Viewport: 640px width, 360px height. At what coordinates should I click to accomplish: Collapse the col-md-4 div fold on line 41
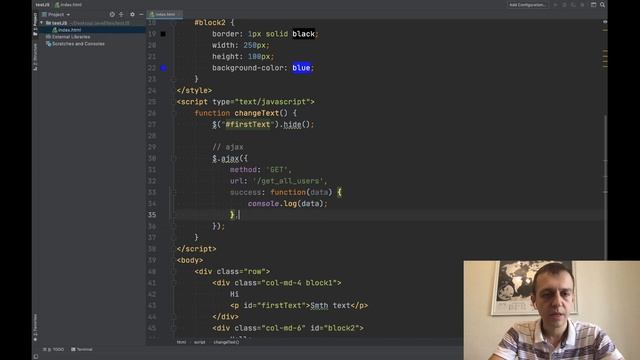point(173,283)
